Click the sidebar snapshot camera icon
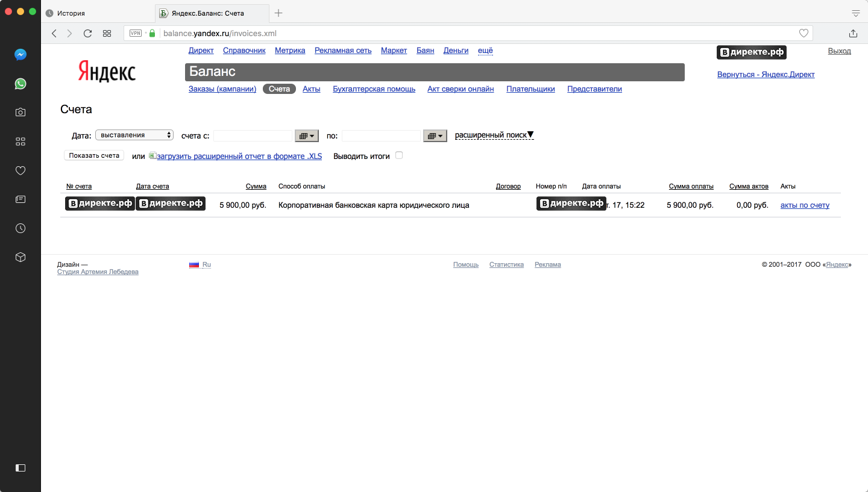 [20, 112]
